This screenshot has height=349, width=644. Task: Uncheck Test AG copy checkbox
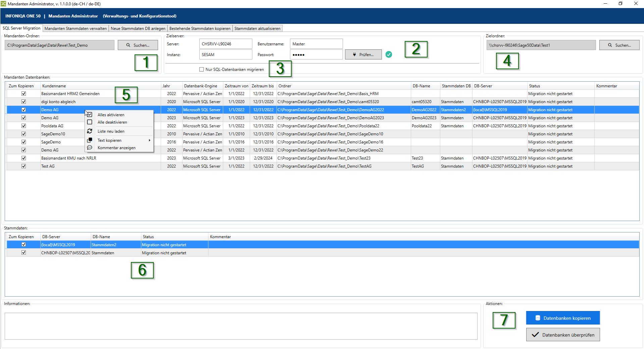[23, 166]
